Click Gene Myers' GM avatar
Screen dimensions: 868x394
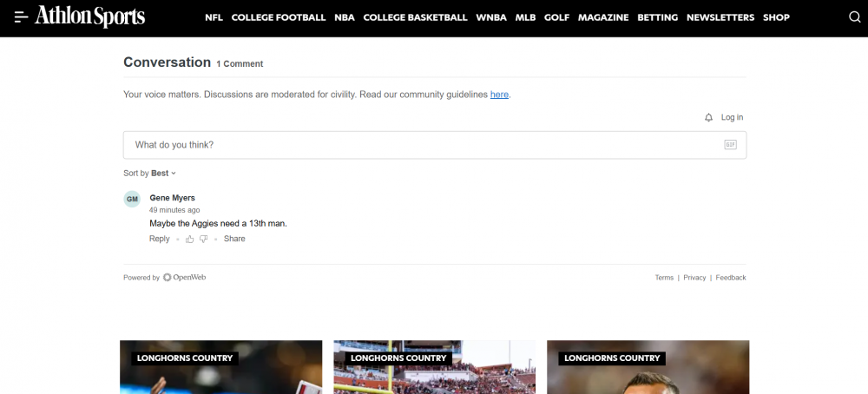(x=132, y=199)
